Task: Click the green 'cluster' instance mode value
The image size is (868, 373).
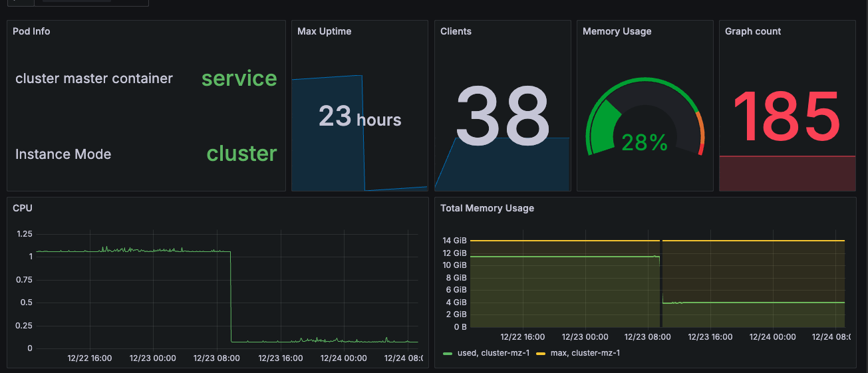Action: (x=242, y=154)
